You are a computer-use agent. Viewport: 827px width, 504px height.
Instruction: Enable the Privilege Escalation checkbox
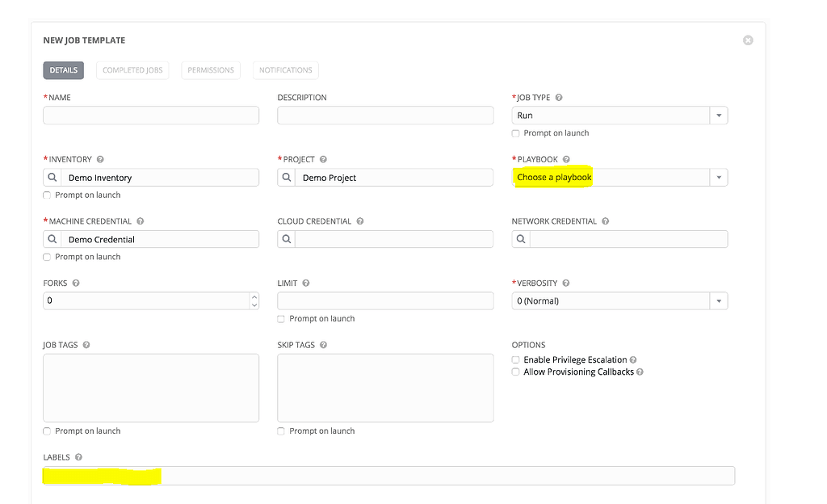tap(515, 359)
